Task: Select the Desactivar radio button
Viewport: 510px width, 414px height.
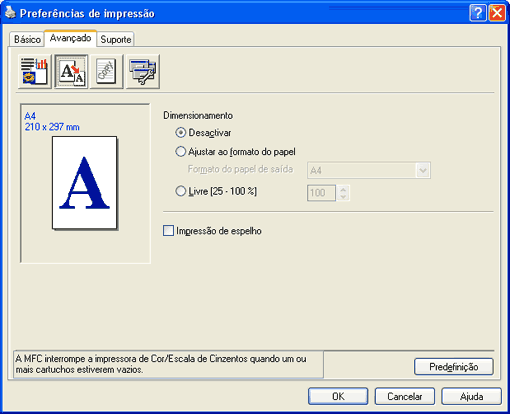Action: pos(180,133)
